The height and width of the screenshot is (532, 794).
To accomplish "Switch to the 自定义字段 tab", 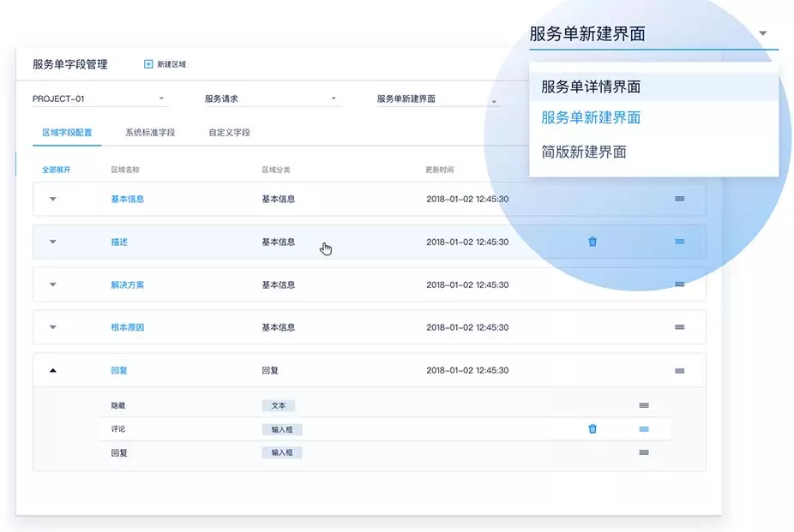I will coord(229,133).
